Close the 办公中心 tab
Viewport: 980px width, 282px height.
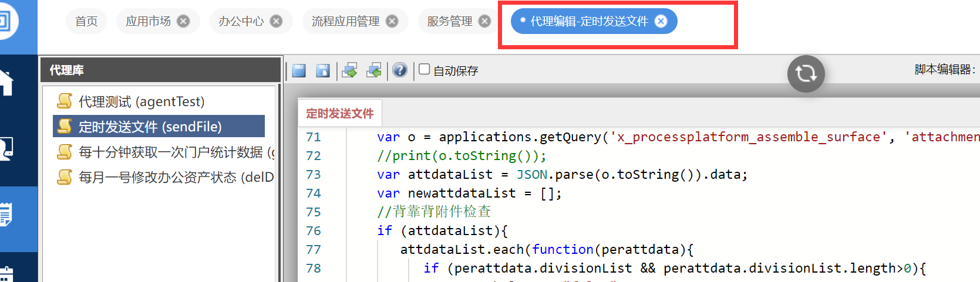click(276, 21)
